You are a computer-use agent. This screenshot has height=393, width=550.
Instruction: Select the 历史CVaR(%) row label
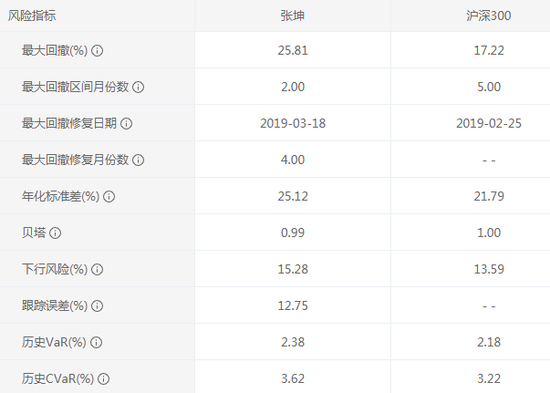(58, 379)
